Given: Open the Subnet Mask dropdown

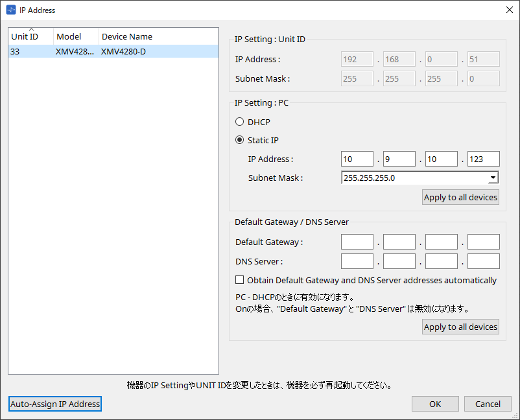Looking at the screenshot, I should [x=492, y=177].
